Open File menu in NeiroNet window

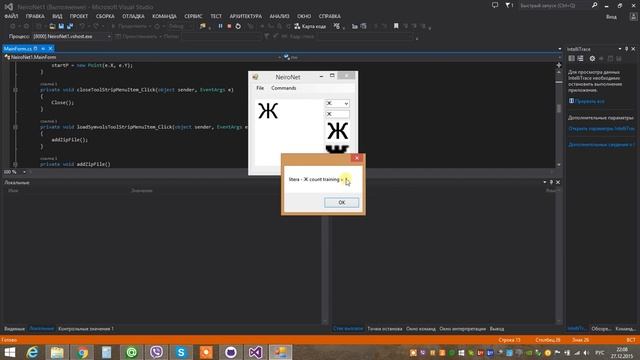(x=260, y=88)
